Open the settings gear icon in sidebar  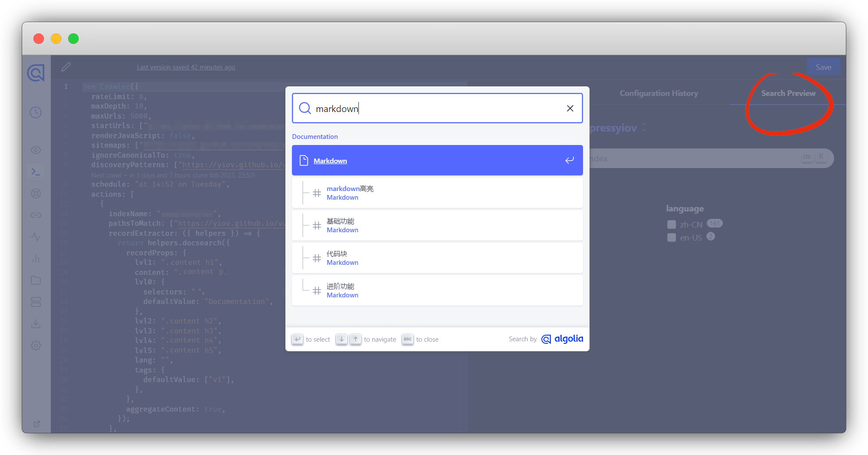pyautogui.click(x=36, y=346)
